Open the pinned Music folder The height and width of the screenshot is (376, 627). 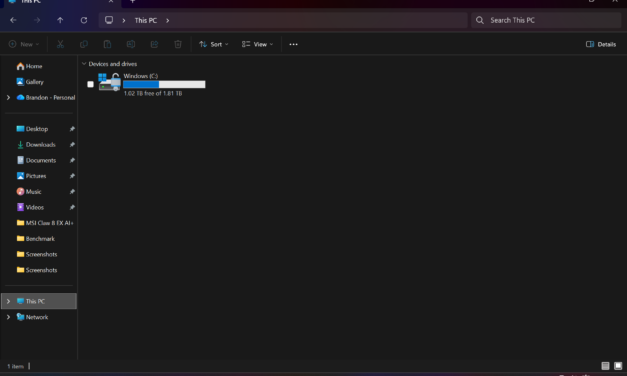29,192
